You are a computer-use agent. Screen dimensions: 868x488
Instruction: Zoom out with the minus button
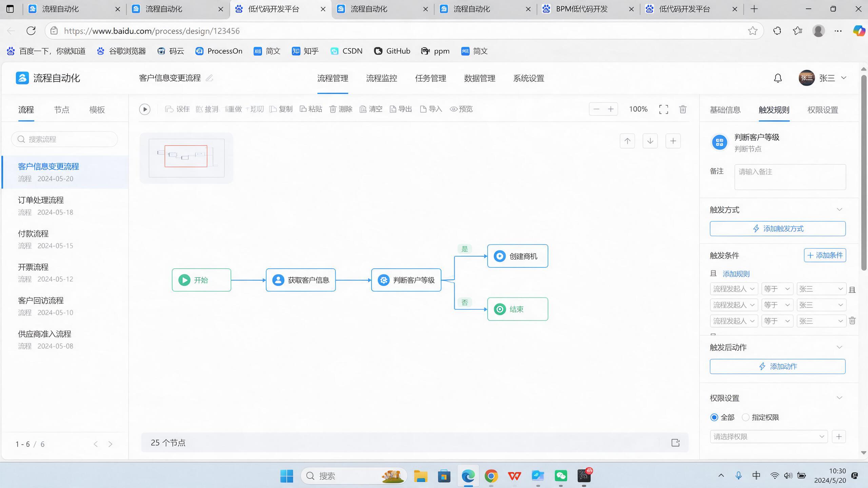pos(596,109)
